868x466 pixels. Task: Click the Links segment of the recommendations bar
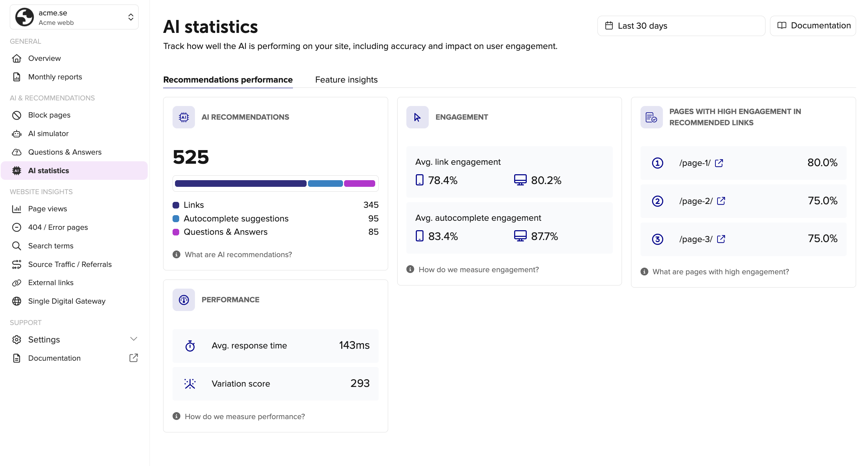click(x=240, y=183)
